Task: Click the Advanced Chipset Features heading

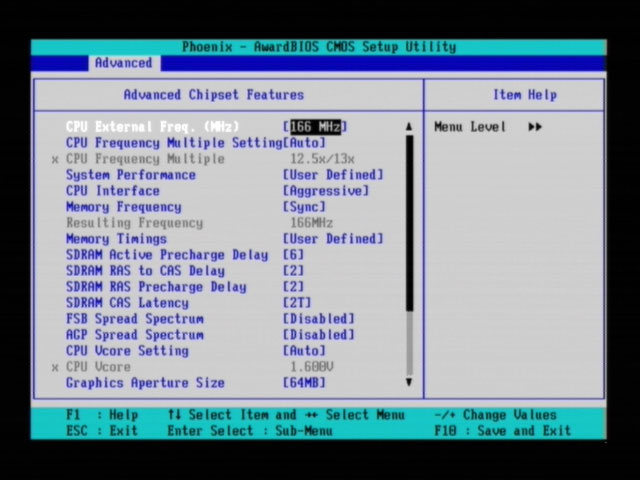Action: 214,95
